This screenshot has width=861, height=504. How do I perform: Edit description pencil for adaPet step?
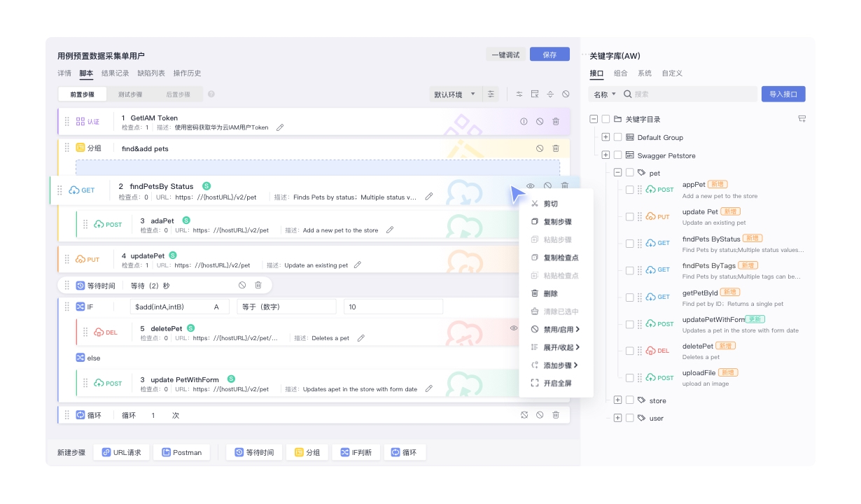(x=390, y=230)
